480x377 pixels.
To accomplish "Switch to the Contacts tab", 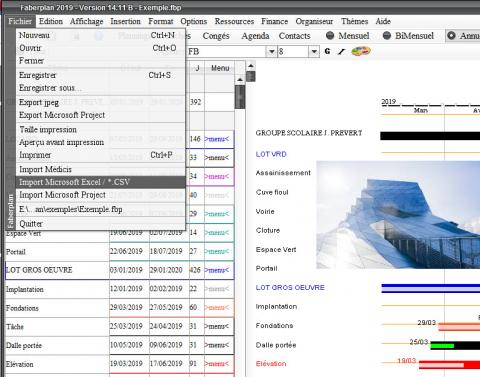I will pos(294,36).
